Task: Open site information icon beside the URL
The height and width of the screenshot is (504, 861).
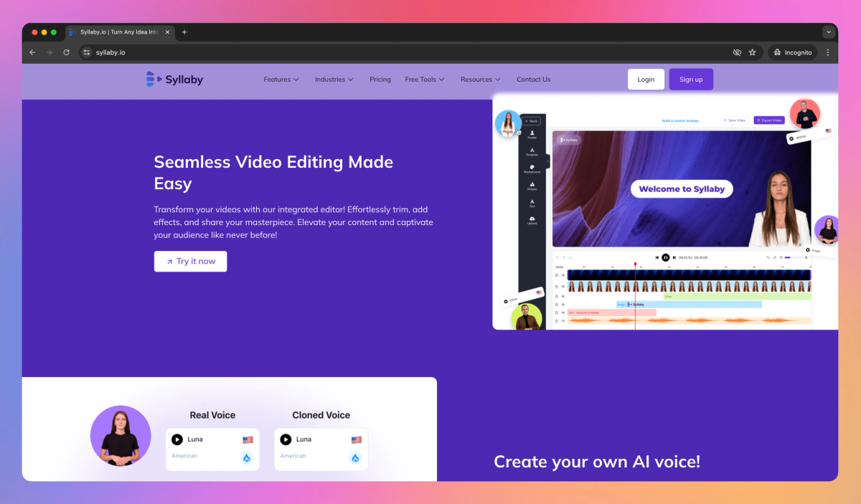Action: [x=87, y=52]
